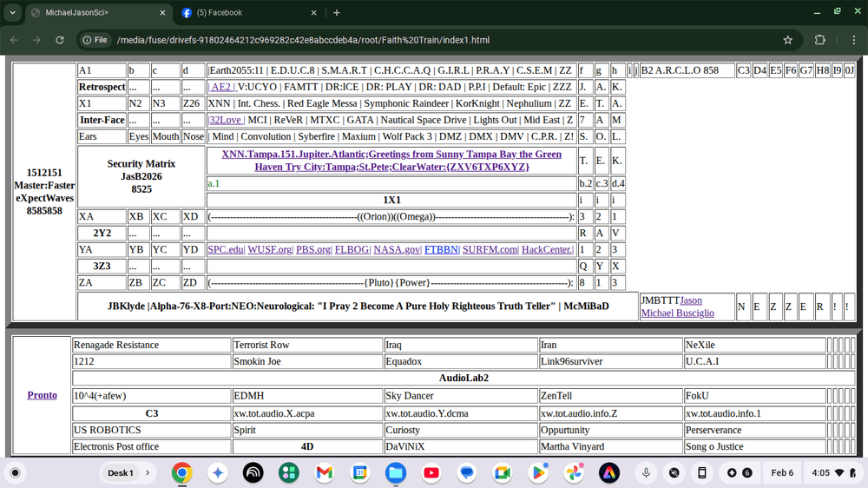Click the Martha Vinyard cell
Image resolution: width=868 pixels, height=488 pixels.
tap(610, 446)
